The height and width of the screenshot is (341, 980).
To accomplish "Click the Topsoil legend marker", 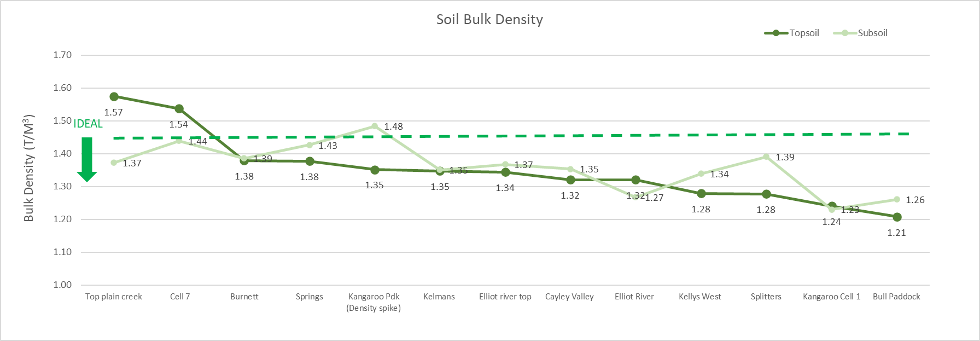I will tap(776, 33).
